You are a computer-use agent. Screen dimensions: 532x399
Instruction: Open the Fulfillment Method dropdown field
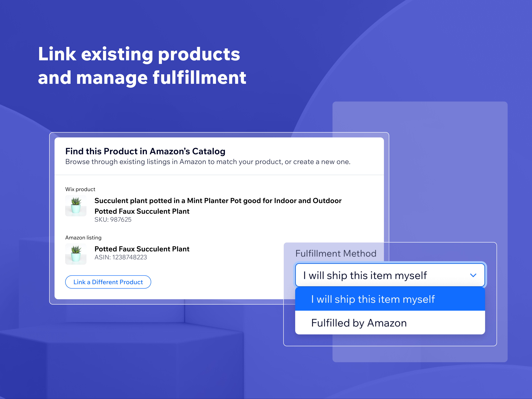click(x=390, y=275)
